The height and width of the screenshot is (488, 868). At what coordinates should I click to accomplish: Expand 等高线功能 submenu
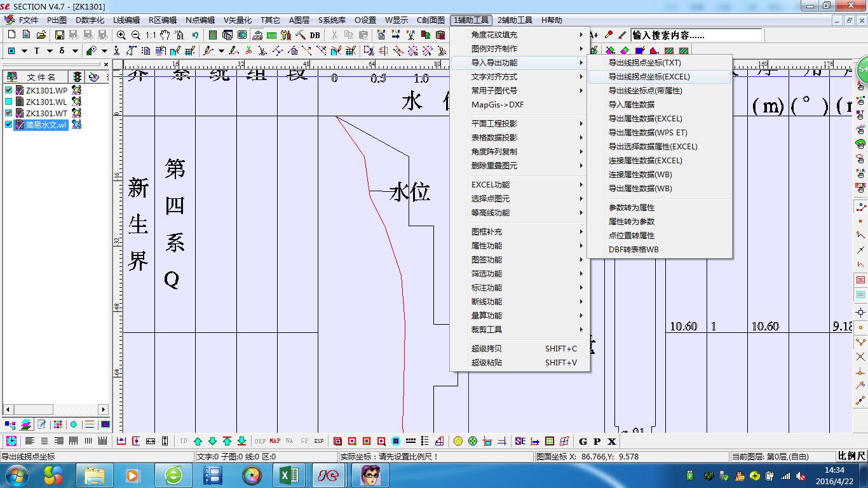pos(520,213)
